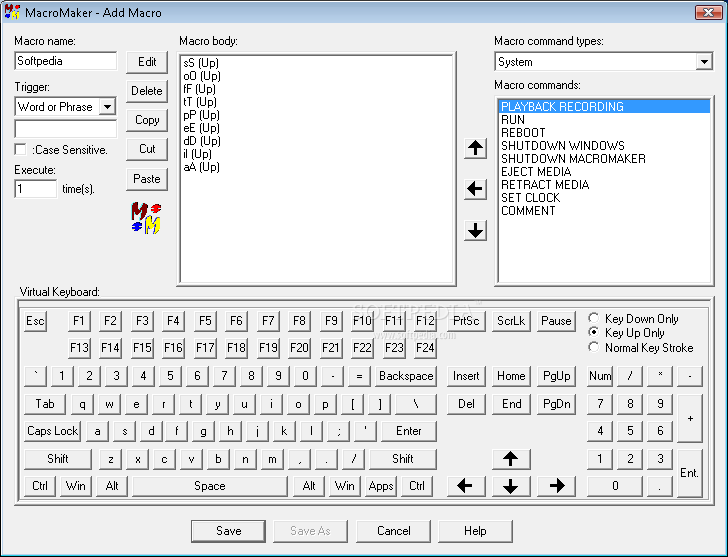Select the Key Down Only radio button
728x557 pixels.
[593, 318]
